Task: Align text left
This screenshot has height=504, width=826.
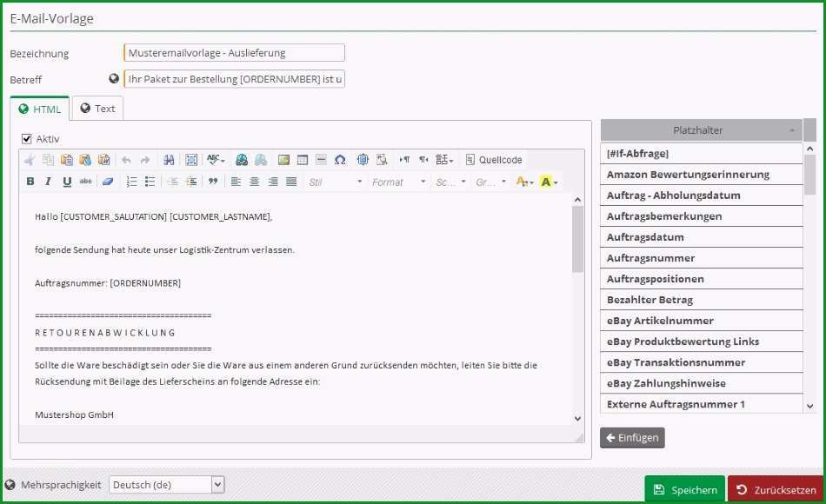Action: tap(236, 182)
